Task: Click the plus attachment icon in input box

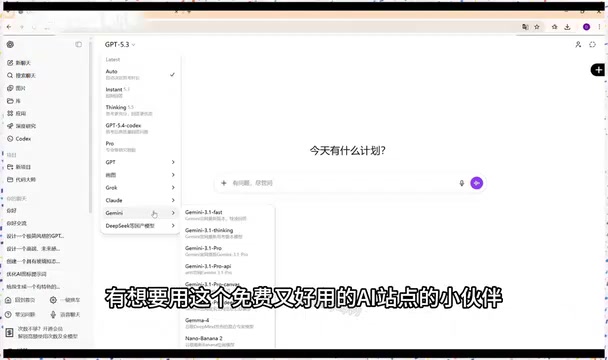Action: [x=223, y=183]
